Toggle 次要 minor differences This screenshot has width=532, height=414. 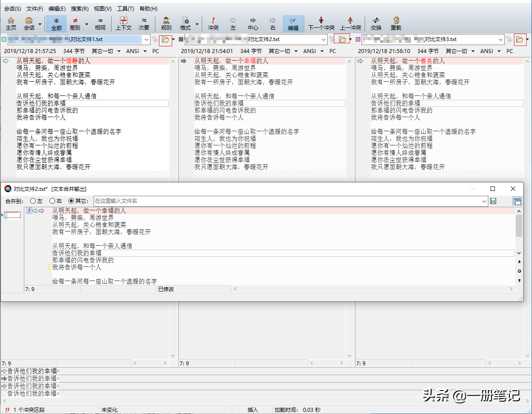(144, 23)
